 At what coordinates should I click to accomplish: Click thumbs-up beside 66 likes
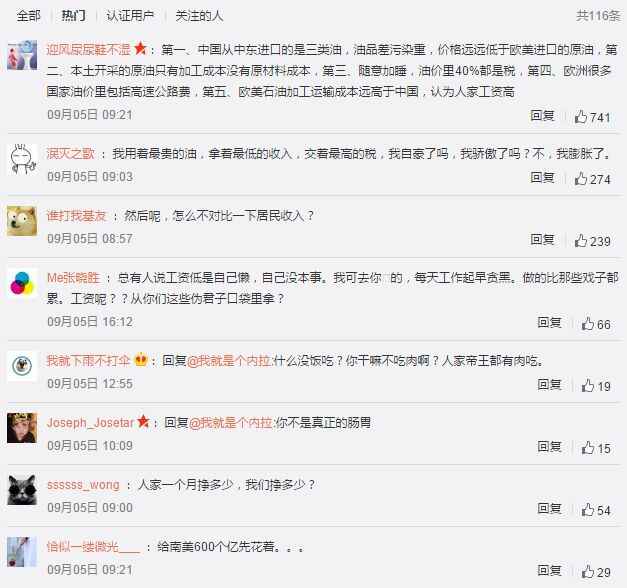[588, 324]
